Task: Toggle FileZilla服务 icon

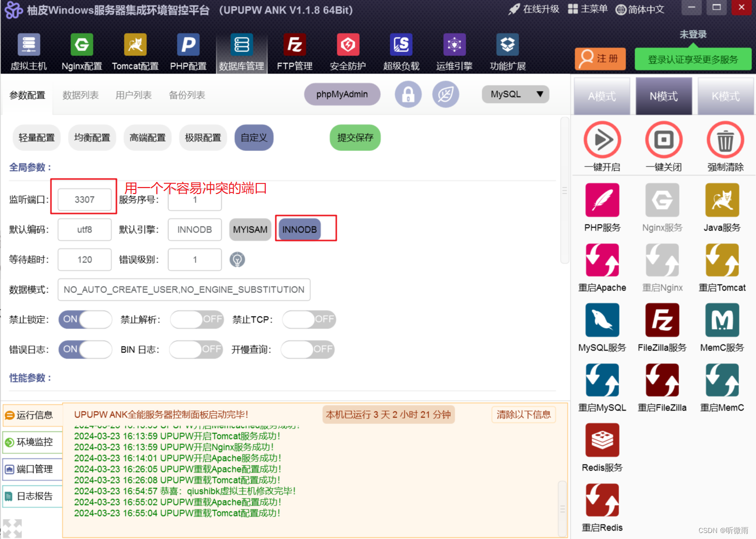Action: (662, 320)
